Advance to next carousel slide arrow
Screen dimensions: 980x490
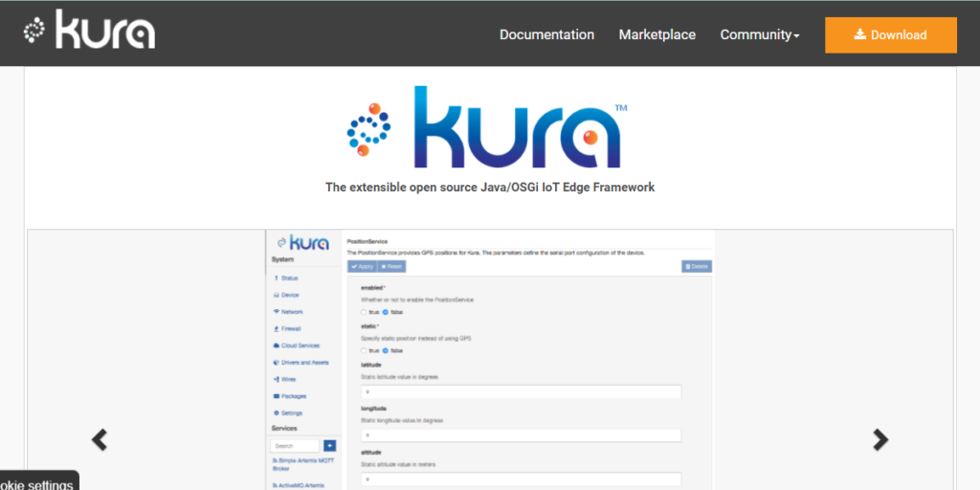point(880,440)
